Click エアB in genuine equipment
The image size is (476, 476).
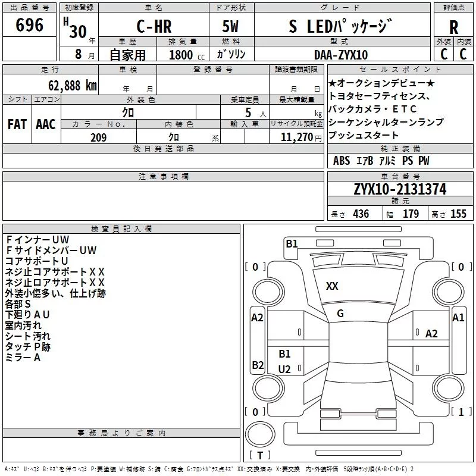click(365, 161)
